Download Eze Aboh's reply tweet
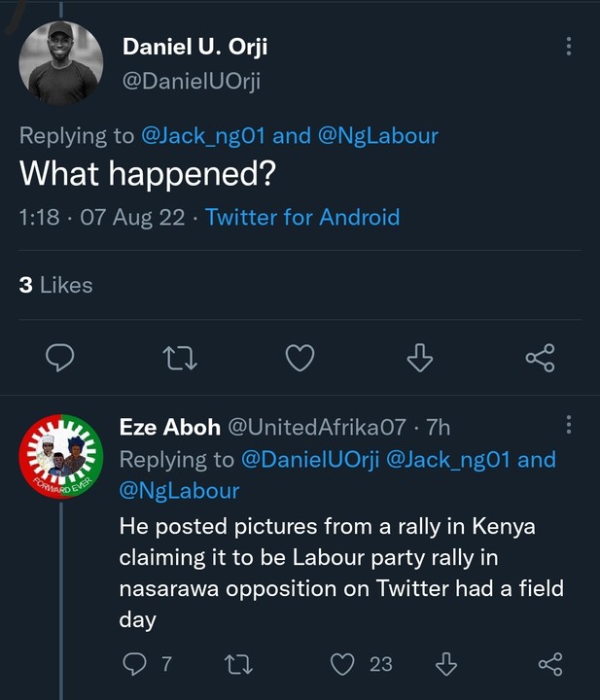This screenshot has height=700, width=600. tap(446, 664)
